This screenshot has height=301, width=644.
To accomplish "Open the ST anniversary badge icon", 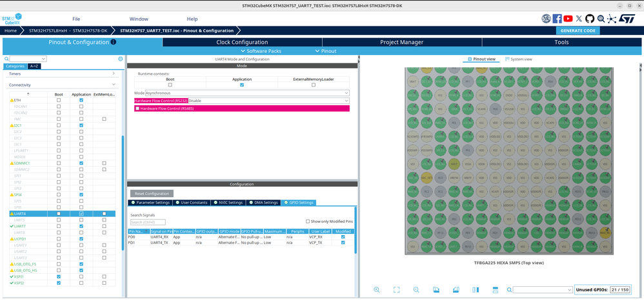I will click(547, 19).
